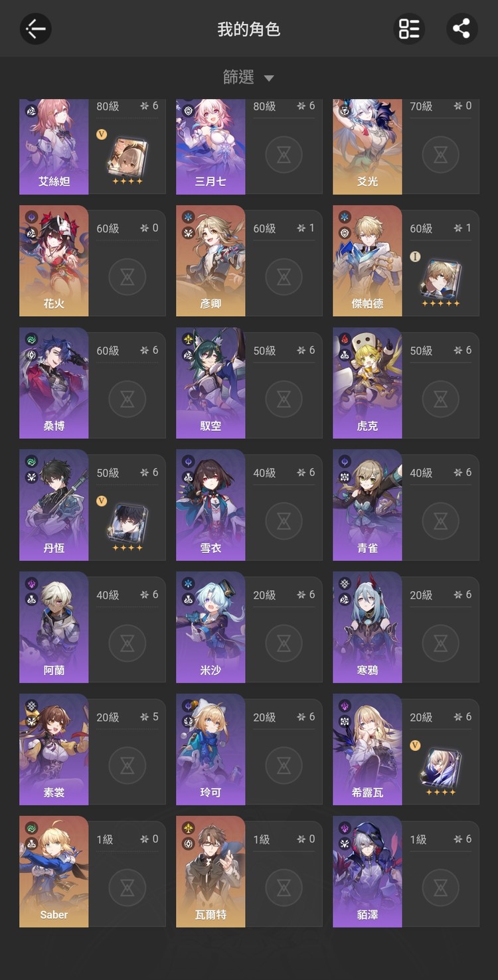The image size is (498, 980).
Task: Switch to list view layout icon
Action: point(409,29)
